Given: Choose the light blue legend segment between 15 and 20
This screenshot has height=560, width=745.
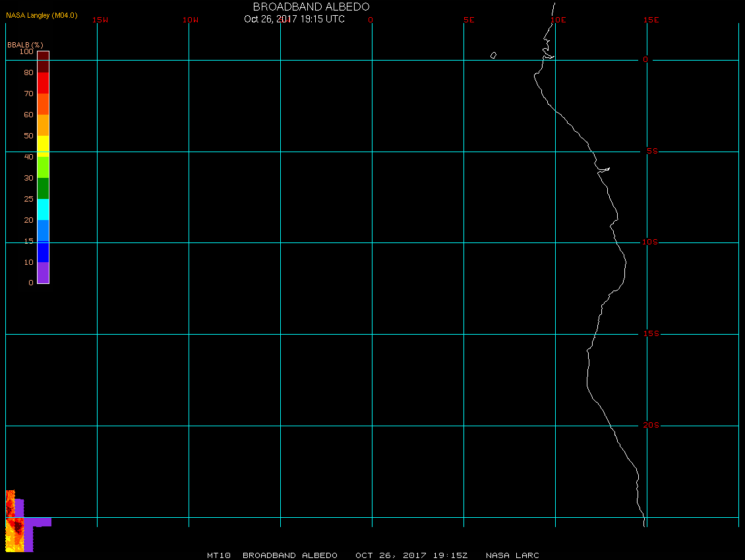Looking at the screenshot, I should click(x=44, y=231).
